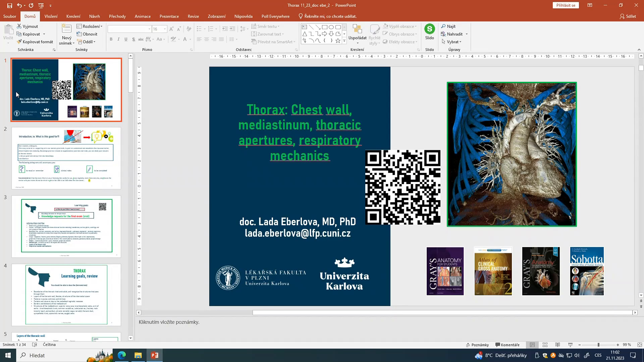Screen dimensions: 644x362
Task: Align text right
Action: [x=214, y=39]
